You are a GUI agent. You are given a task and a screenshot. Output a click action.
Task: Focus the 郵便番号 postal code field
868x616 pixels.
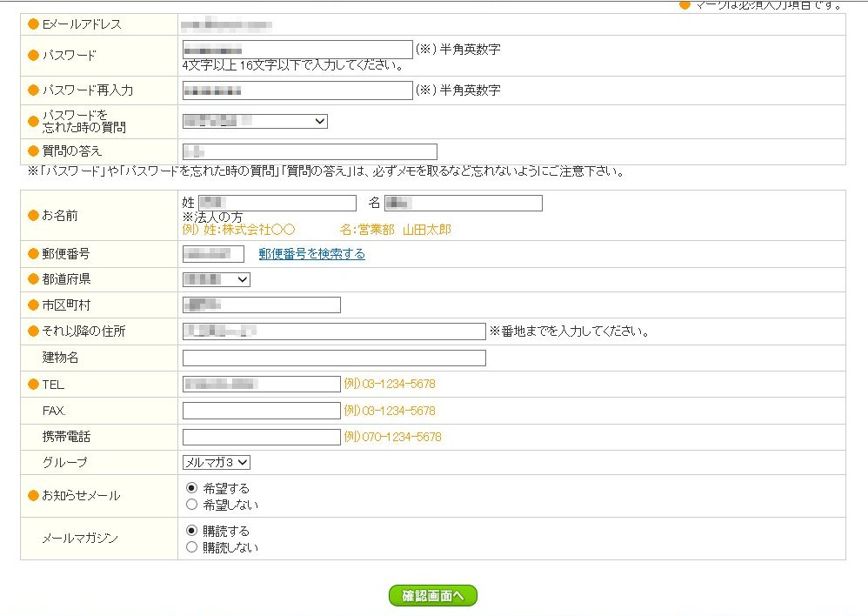tap(213, 254)
